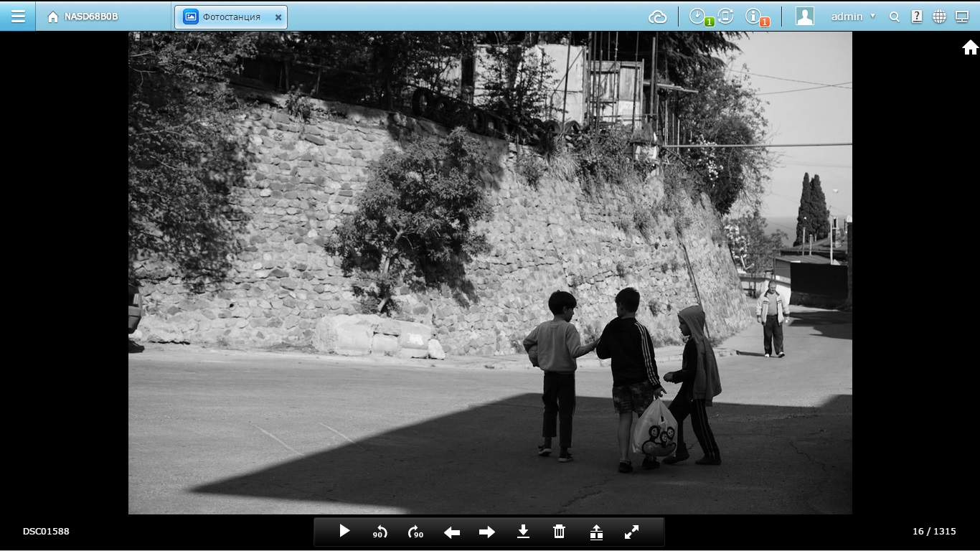Go to the next photo

(x=487, y=532)
